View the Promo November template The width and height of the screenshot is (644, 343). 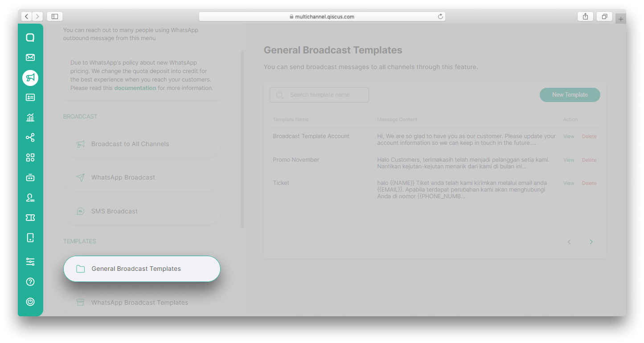pyautogui.click(x=569, y=160)
